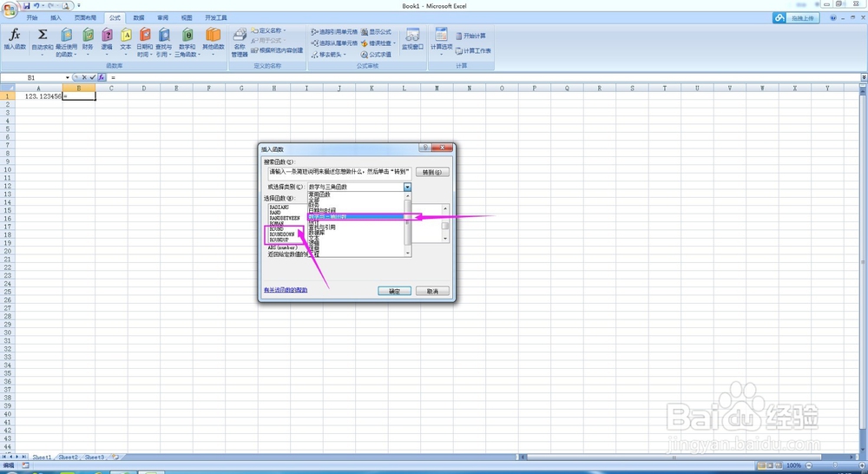
Task: Click the search function text box
Action: pos(339,172)
